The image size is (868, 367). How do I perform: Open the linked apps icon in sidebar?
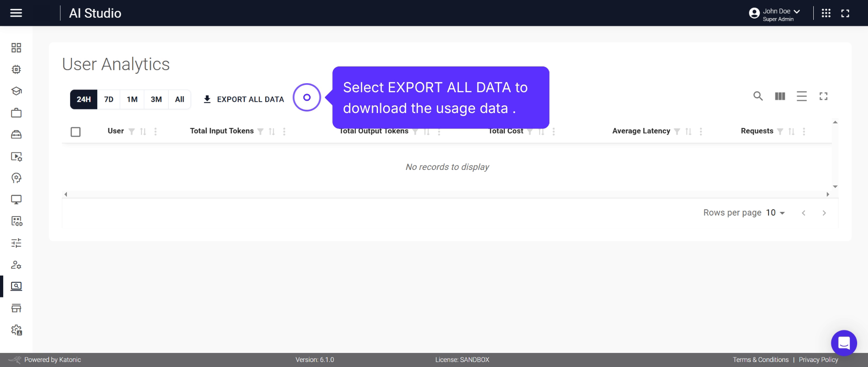pos(16,221)
